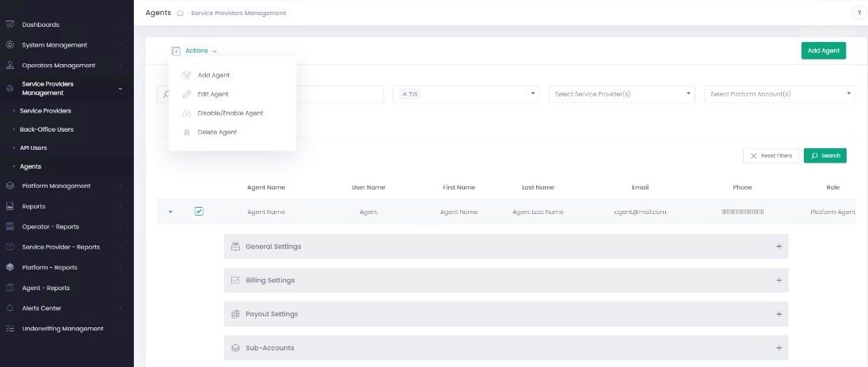Click the Reset Filters button

coord(771,155)
